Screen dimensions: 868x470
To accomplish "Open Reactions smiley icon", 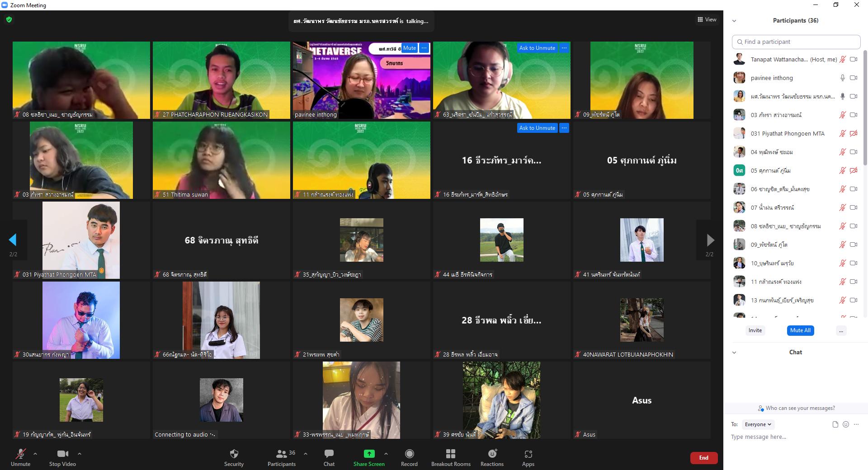I will pyautogui.click(x=492, y=453).
